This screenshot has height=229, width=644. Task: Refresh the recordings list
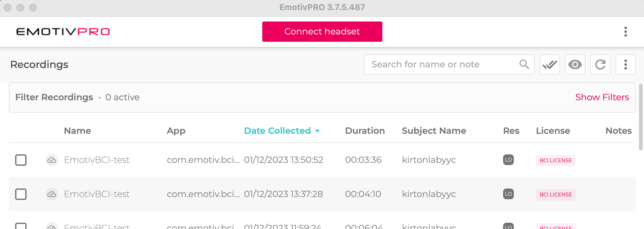click(x=600, y=65)
